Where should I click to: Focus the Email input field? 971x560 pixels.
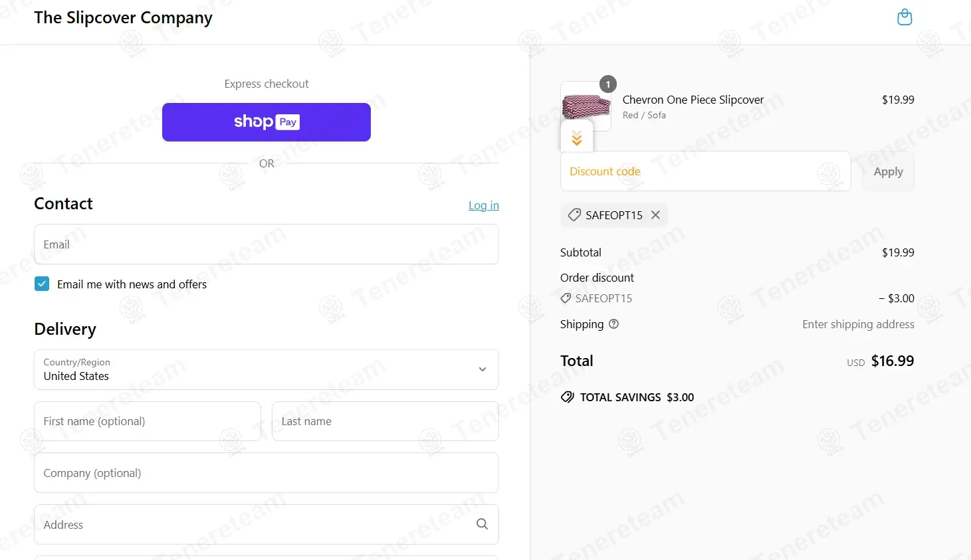267,244
